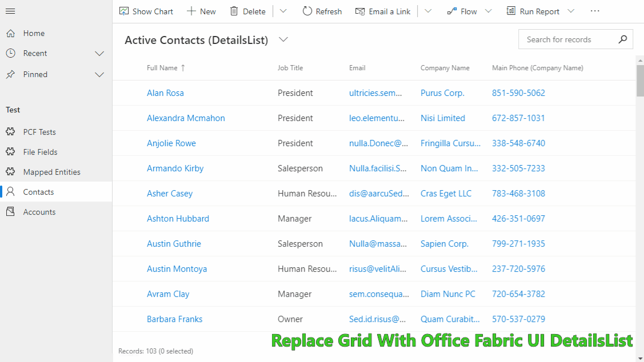Select Contacts in sidebar
The height and width of the screenshot is (362, 644).
(x=56, y=192)
